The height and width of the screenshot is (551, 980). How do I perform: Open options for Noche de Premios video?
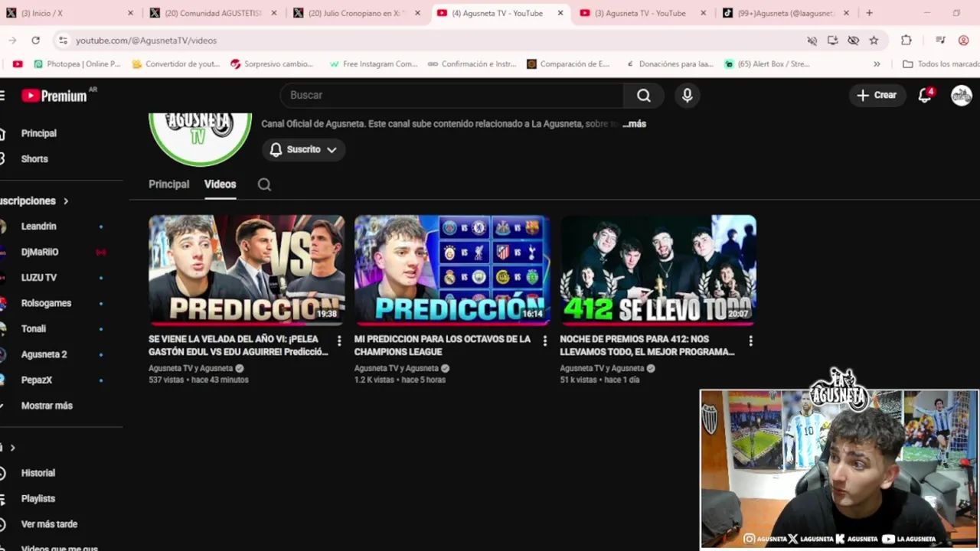tap(750, 341)
